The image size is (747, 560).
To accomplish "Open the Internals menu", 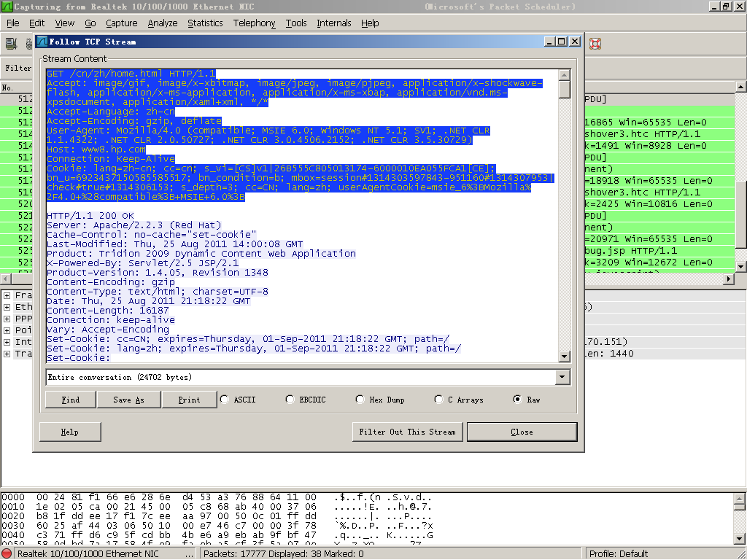I will (334, 23).
